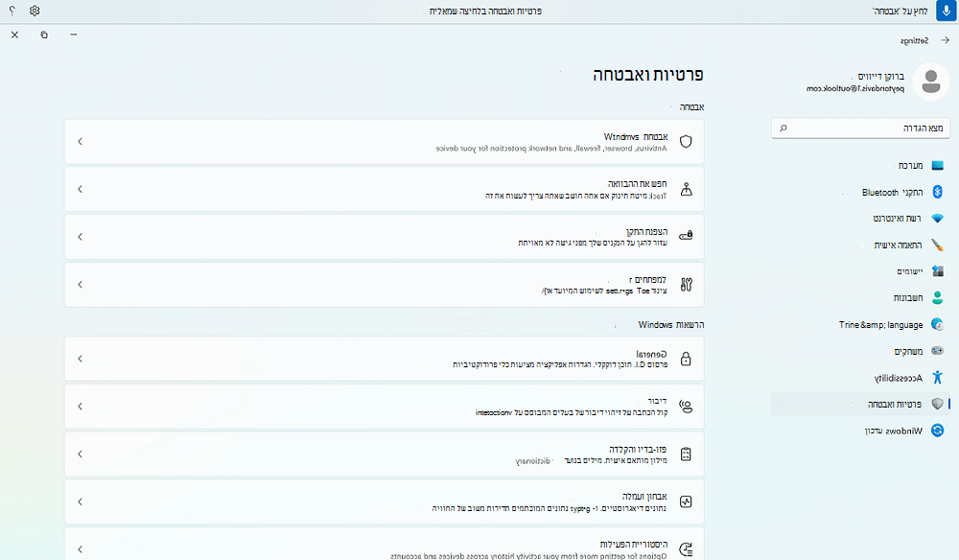Viewport: 959px width, 560px height.
Task: Click the Diagnostics & feedback pulse icon
Action: tap(687, 502)
